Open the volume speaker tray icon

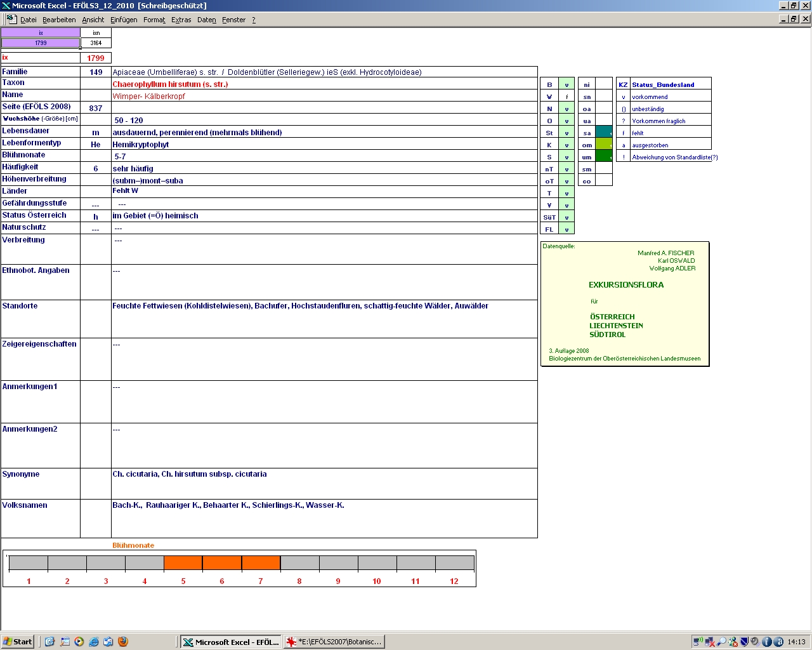point(755,642)
